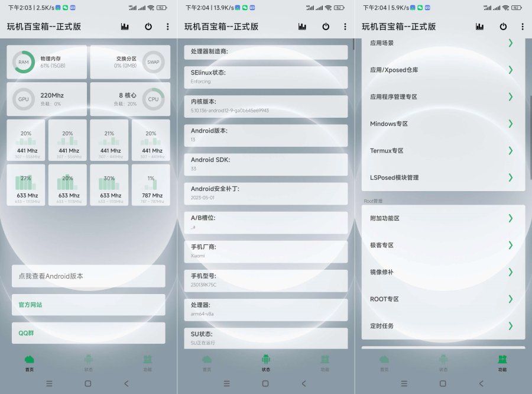Switch to 首页 tab on the Root管理 screen
Image resolution: width=532 pixels, height=394 pixels.
(x=384, y=362)
